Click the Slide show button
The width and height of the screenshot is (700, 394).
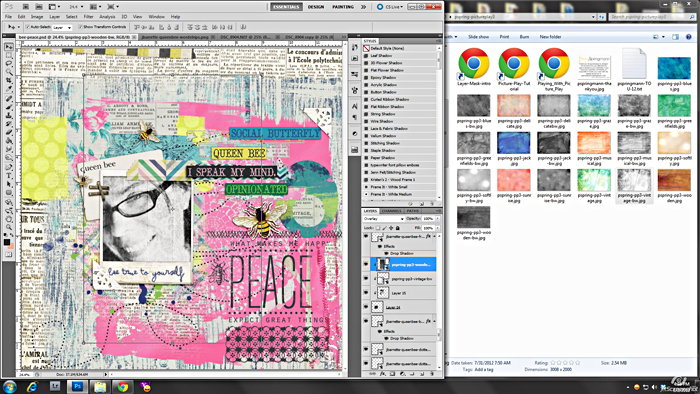coord(478,37)
